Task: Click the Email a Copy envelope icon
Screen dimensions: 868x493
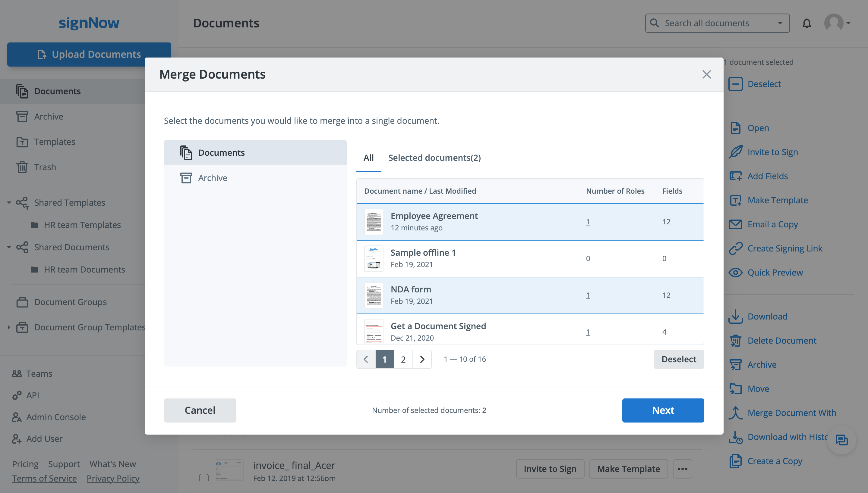Action: [735, 224]
